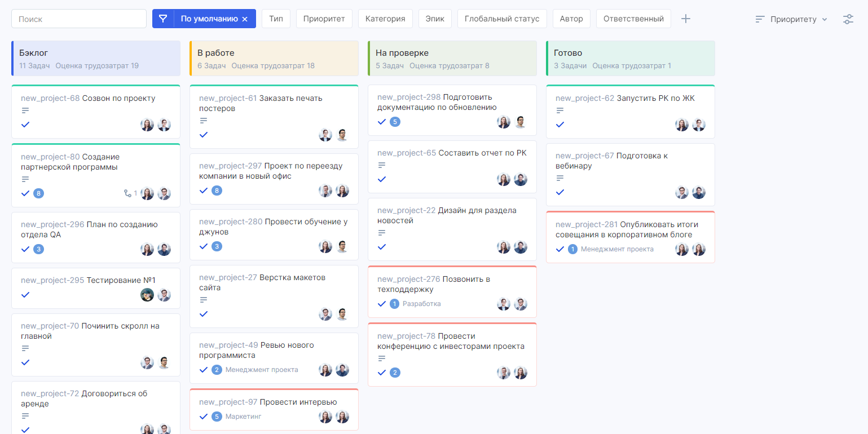Toggle checkmark on 'Тестирование №1' card
The height and width of the screenshot is (434, 868).
(25, 294)
